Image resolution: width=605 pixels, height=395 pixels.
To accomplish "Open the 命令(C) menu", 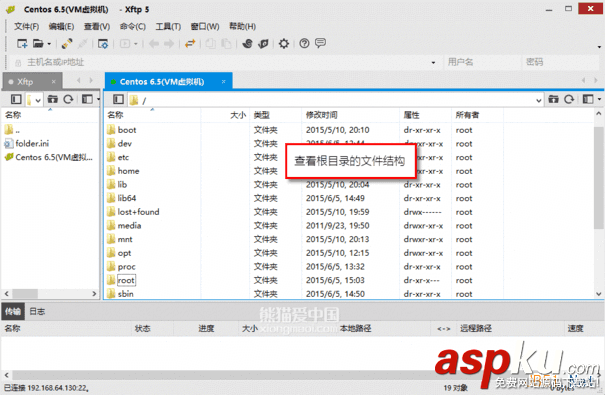I will (x=133, y=26).
